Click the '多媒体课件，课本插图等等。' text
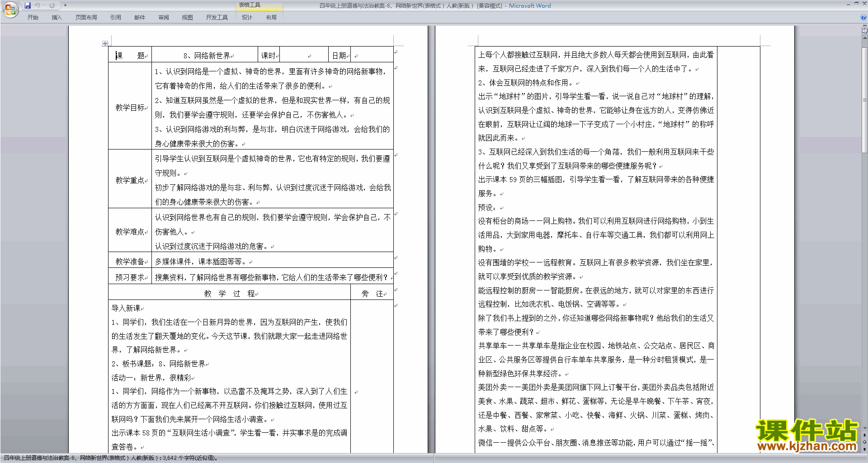The image size is (868, 463). point(202,261)
